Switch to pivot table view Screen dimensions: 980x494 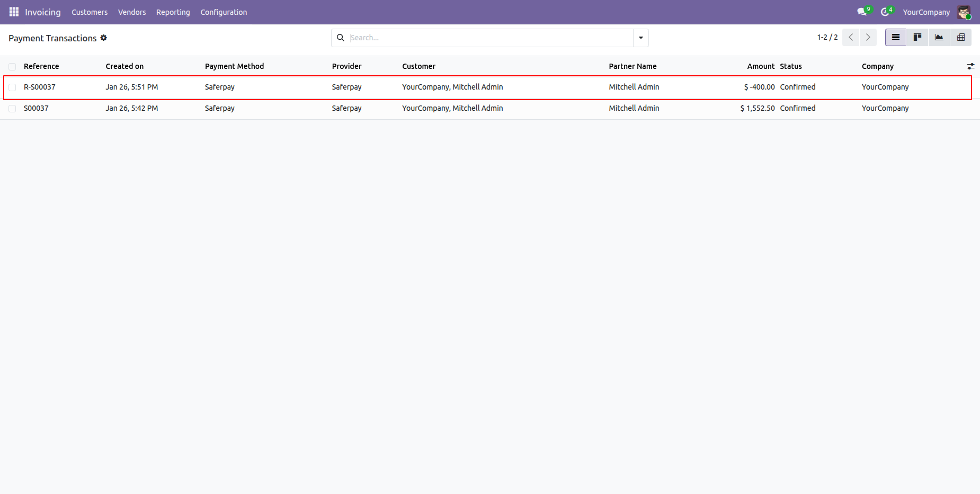click(960, 37)
